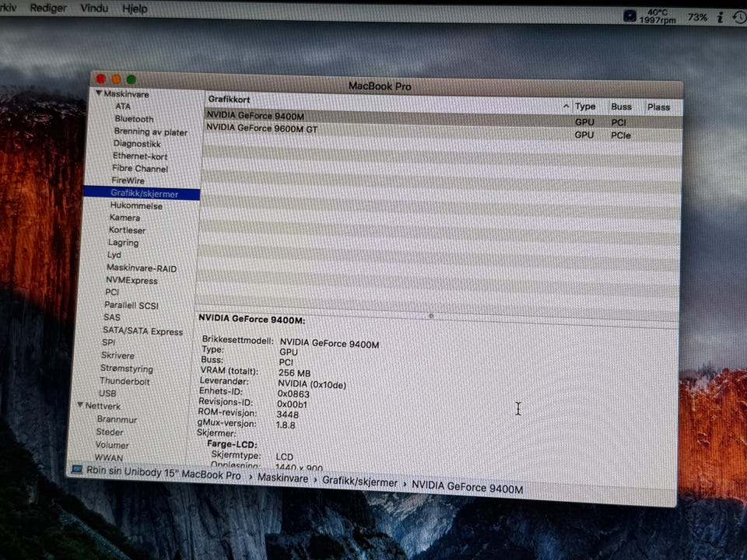Select NVIDIA GeForce 9400M row

pos(443,118)
